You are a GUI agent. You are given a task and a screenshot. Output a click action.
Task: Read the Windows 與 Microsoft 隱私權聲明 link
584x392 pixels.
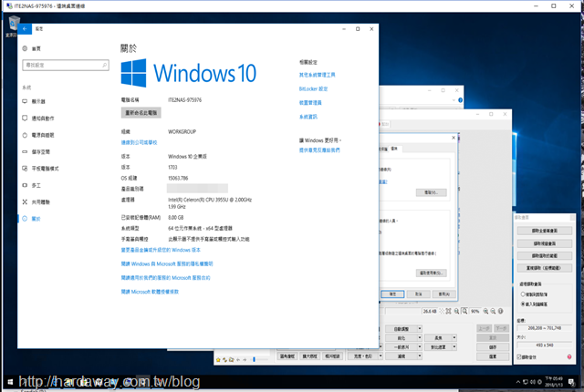[167, 263]
